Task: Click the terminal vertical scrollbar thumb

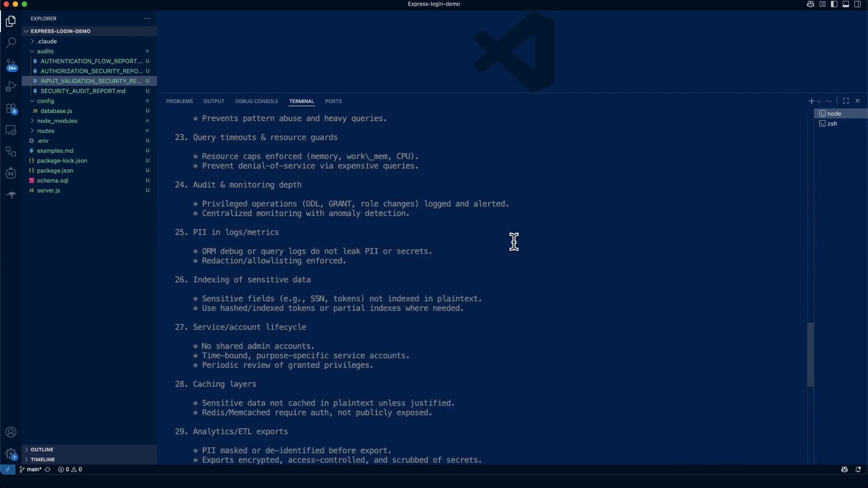Action: click(x=811, y=354)
